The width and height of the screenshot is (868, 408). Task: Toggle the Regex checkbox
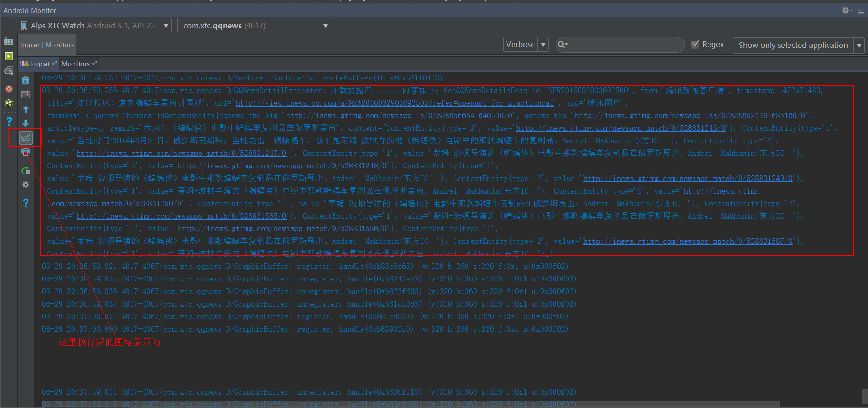click(695, 44)
